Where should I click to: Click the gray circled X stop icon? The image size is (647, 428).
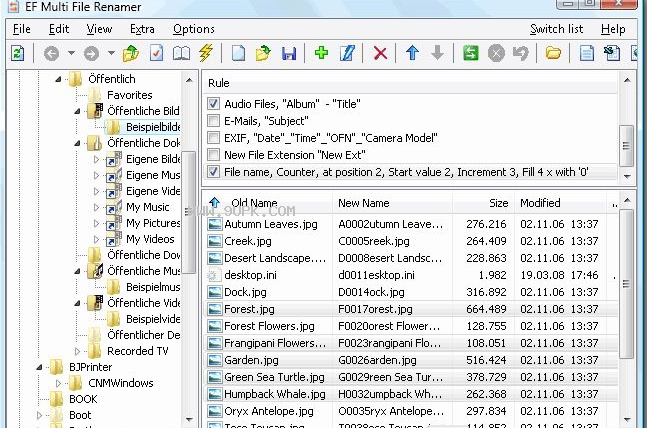(496, 53)
